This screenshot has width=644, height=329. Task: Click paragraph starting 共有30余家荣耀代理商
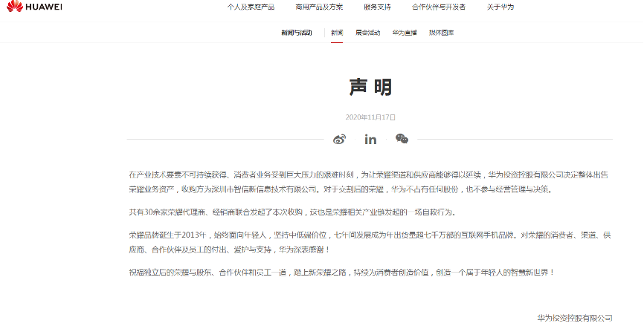[x=292, y=212]
